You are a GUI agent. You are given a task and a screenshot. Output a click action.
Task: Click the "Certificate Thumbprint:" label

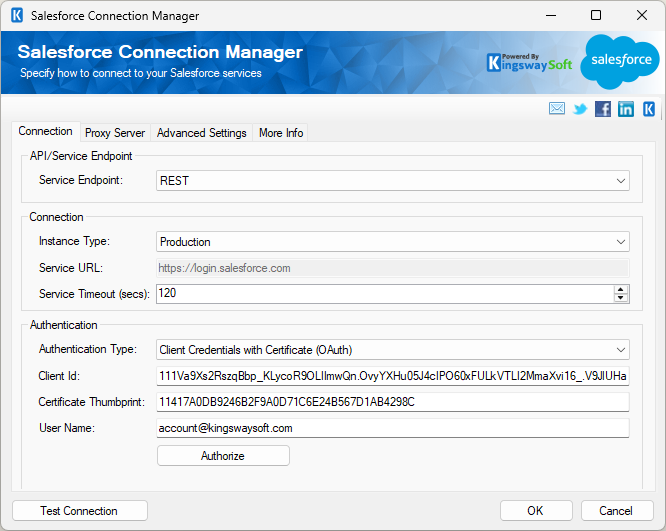pyautogui.click(x=91, y=402)
